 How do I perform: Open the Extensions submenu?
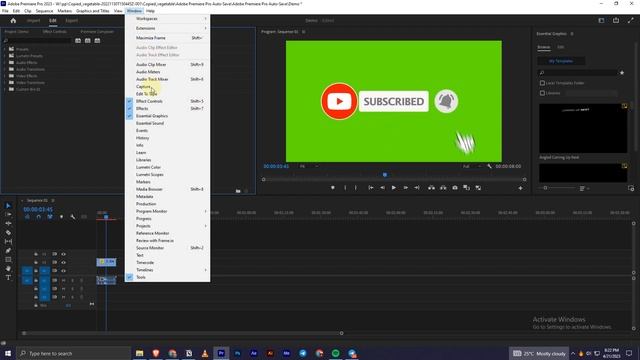point(168,28)
